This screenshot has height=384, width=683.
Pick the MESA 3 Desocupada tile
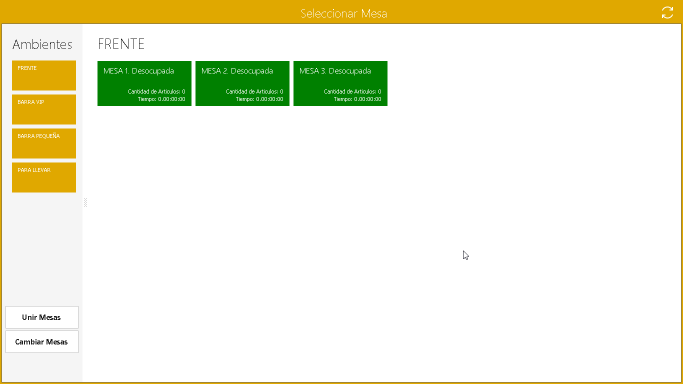tap(340, 83)
